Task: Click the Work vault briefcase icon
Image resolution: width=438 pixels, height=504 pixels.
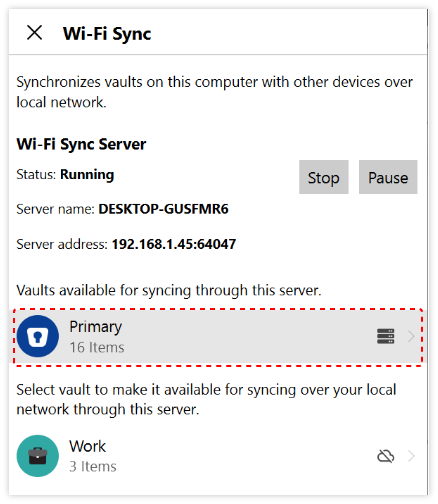Action: tap(38, 456)
